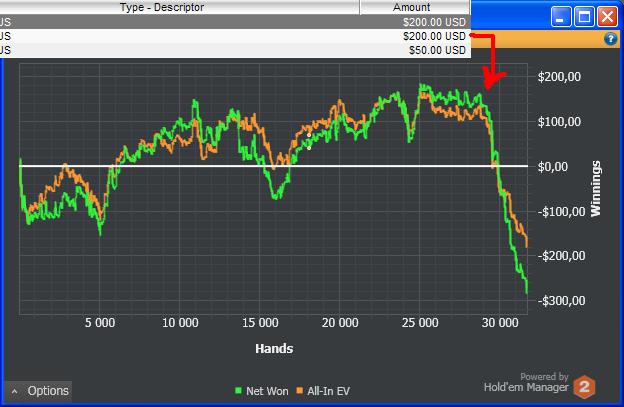Click the $0,00 winnings axis label
The image size is (624, 407).
[x=552, y=167]
